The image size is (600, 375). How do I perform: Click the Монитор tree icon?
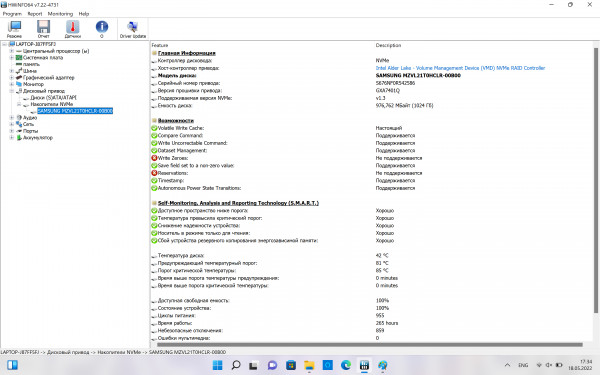(19, 84)
